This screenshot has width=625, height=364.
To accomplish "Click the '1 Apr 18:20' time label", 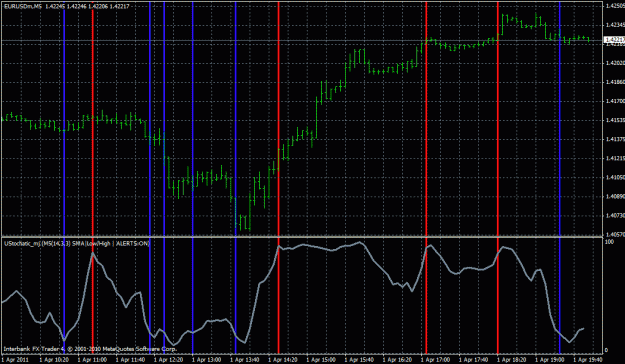I will tap(512, 360).
